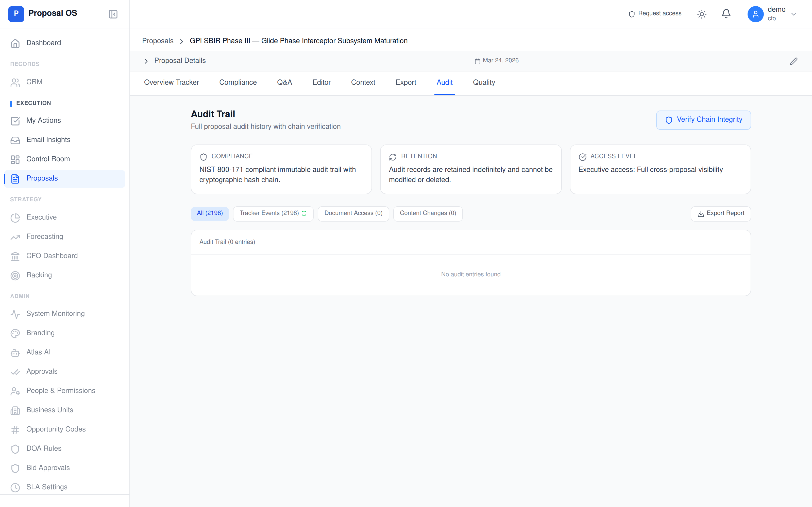Open Email Insights from the sidebar
The height and width of the screenshot is (507, 812).
(x=48, y=139)
